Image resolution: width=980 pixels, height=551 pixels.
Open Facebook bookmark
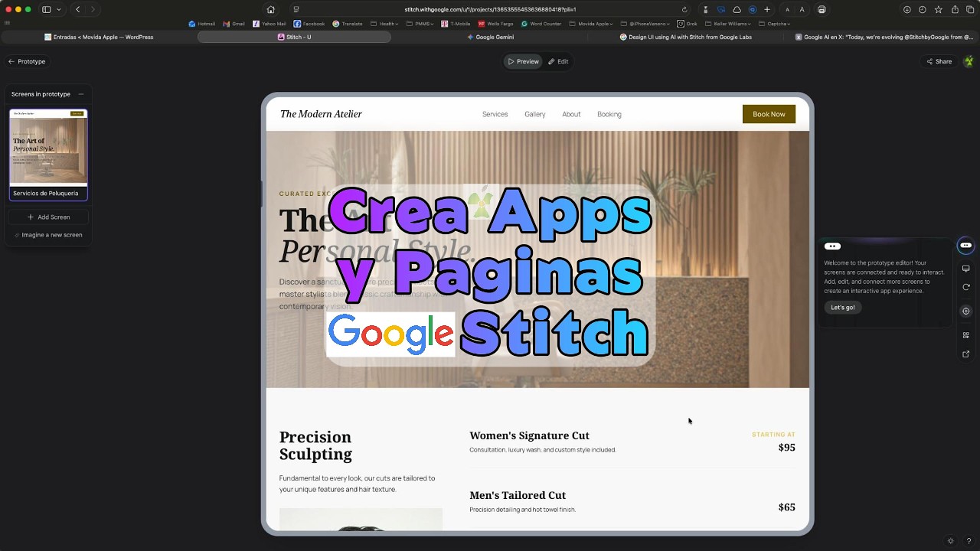(x=309, y=24)
